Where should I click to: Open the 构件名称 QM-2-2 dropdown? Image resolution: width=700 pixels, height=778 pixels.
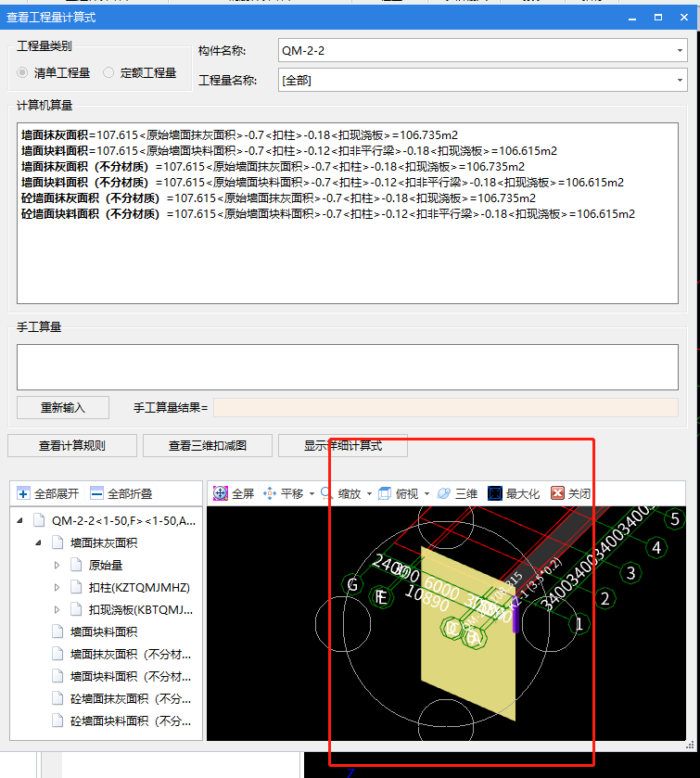click(x=680, y=51)
